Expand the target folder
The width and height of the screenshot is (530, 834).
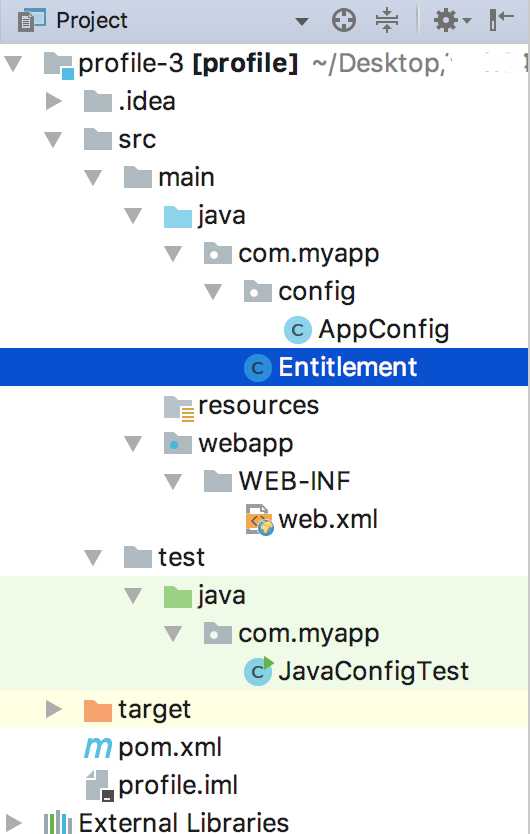pyautogui.click(x=54, y=709)
